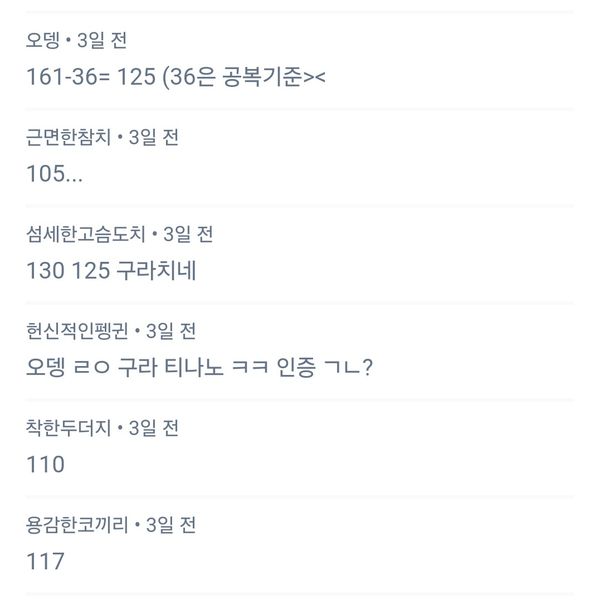Click the 3일 전 timestamp beside 섬세한고슴도치
The image size is (600, 600).
pos(190,235)
